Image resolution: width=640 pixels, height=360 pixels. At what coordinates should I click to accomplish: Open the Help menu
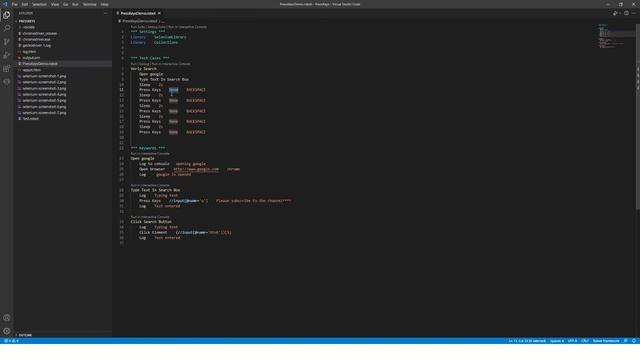(104, 4)
